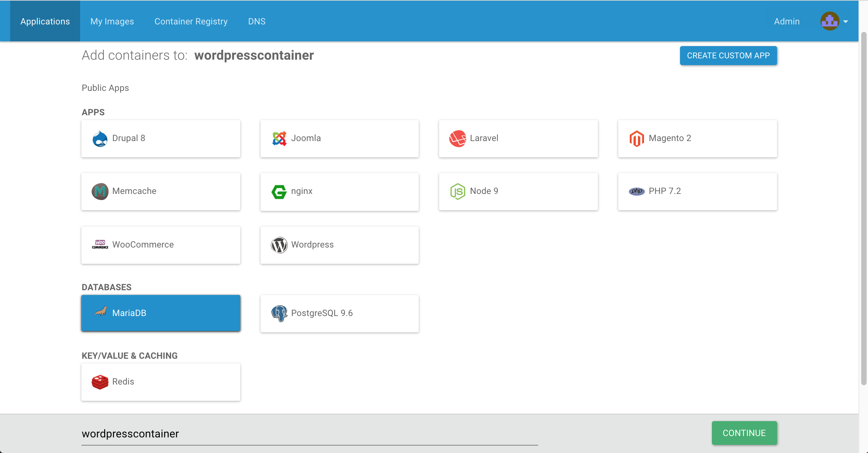Click the WooCommerce logo icon
Image resolution: width=868 pixels, height=453 pixels.
tap(100, 244)
